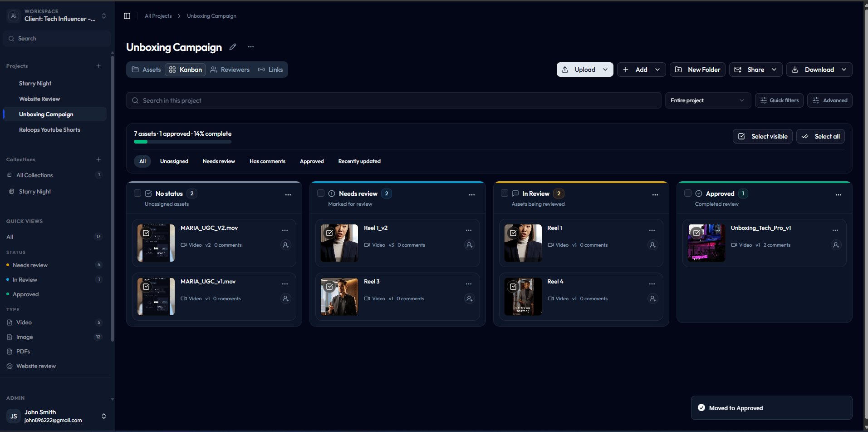This screenshot has width=868, height=432.
Task: Open Unboxing_Tech_Pro_v1 card options
Action: pyautogui.click(x=835, y=230)
